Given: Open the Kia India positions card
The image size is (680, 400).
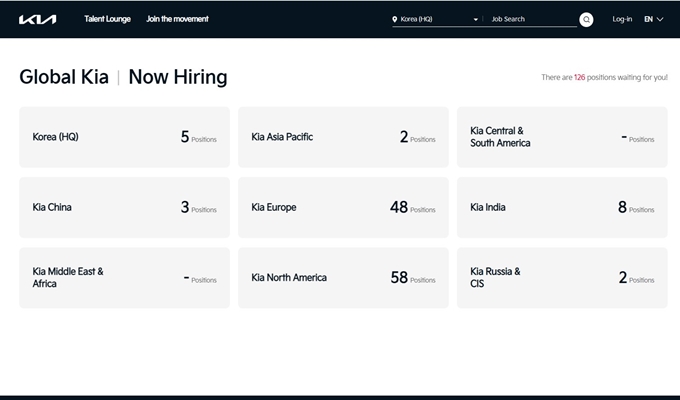Looking at the screenshot, I should pyautogui.click(x=562, y=207).
